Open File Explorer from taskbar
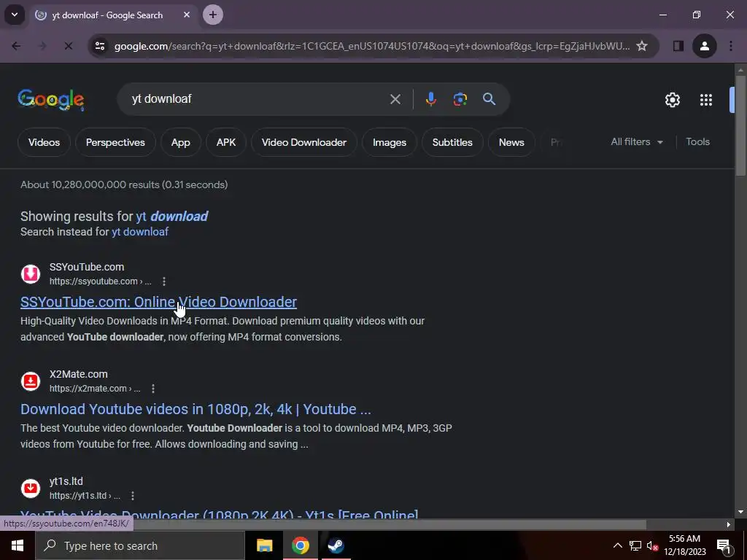Screen dimensions: 747x560 (x=264, y=545)
